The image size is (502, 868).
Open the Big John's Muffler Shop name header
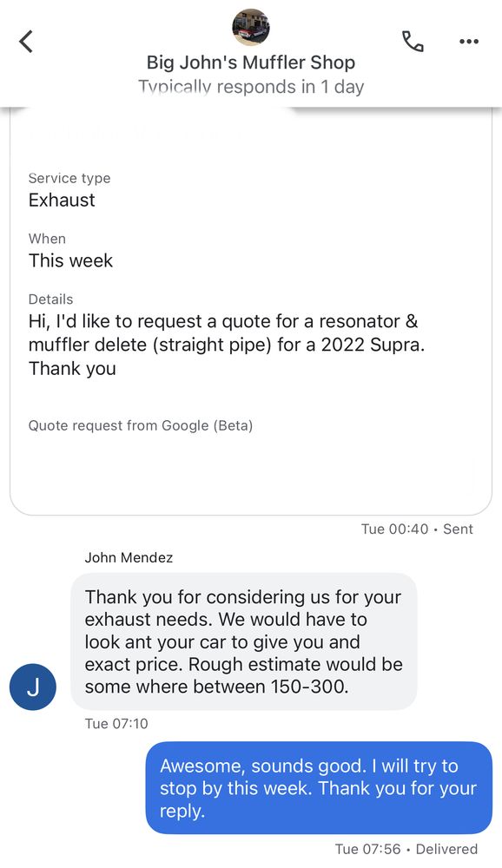click(250, 62)
